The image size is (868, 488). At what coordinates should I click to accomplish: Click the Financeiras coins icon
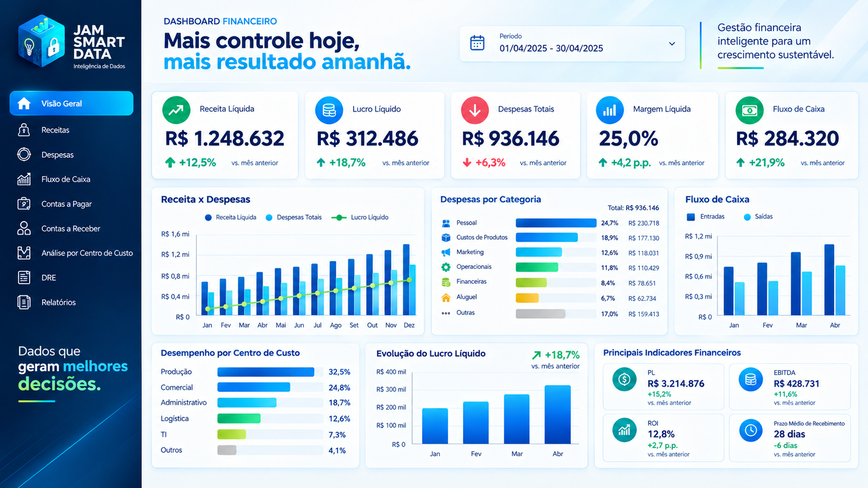tap(446, 282)
